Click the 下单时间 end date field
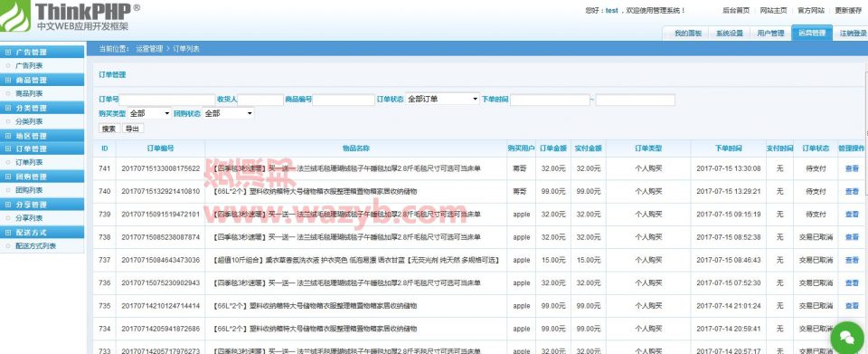The width and height of the screenshot is (868, 354). pos(636,100)
